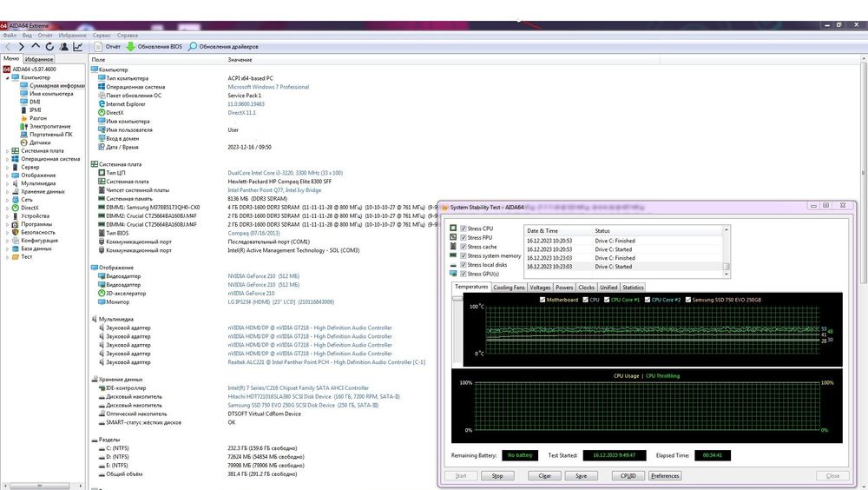Select Тест benchmark tree item

pos(27,256)
